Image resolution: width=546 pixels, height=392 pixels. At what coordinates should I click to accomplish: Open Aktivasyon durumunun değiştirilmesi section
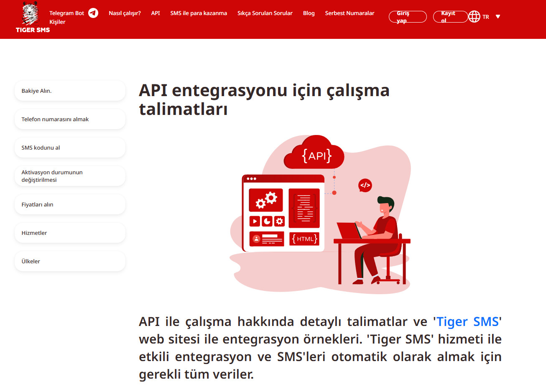click(x=70, y=176)
